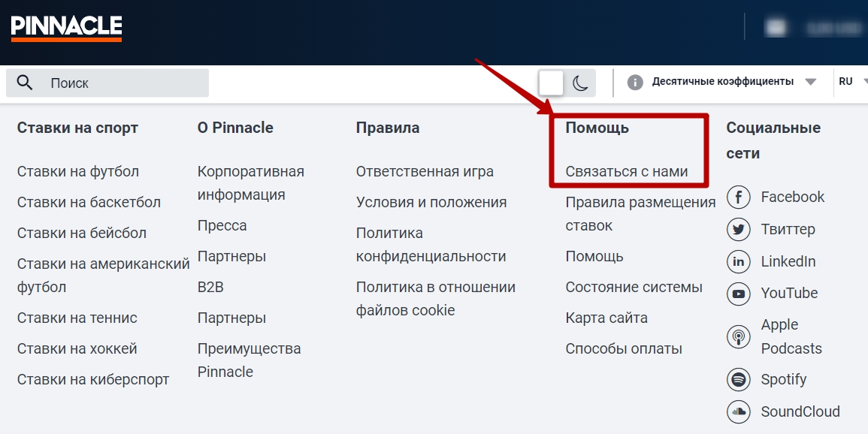Focus the Поиск search field

[107, 83]
